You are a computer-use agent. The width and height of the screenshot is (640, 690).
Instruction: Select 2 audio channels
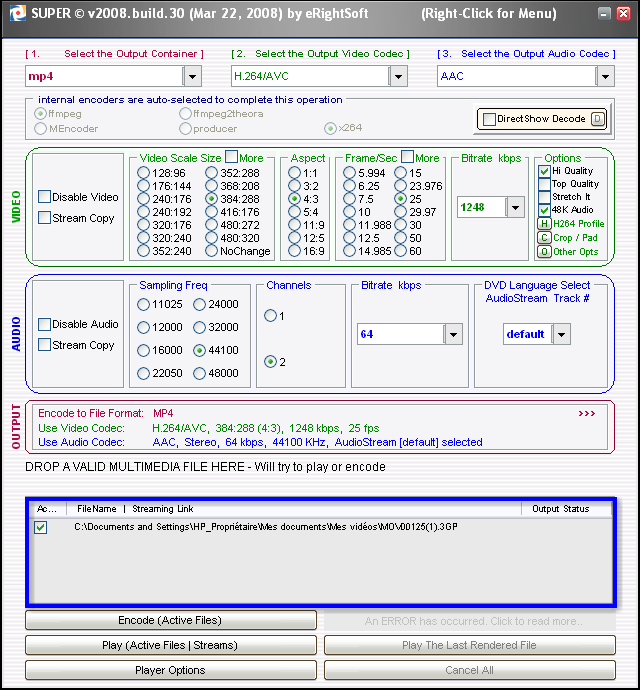point(270,362)
